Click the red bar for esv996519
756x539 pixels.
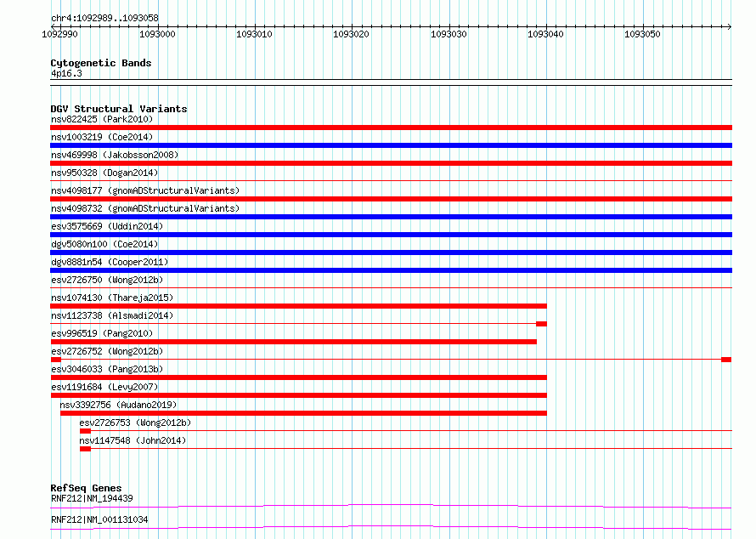coord(293,342)
